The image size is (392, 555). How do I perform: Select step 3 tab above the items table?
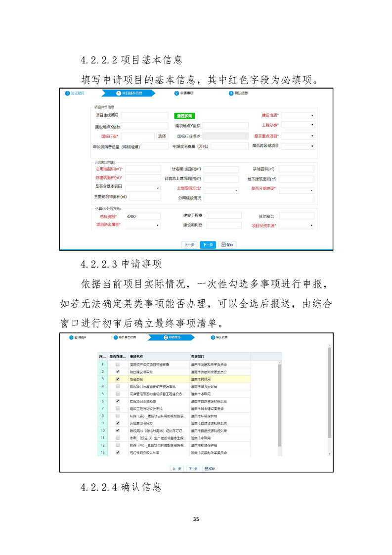[219, 337]
